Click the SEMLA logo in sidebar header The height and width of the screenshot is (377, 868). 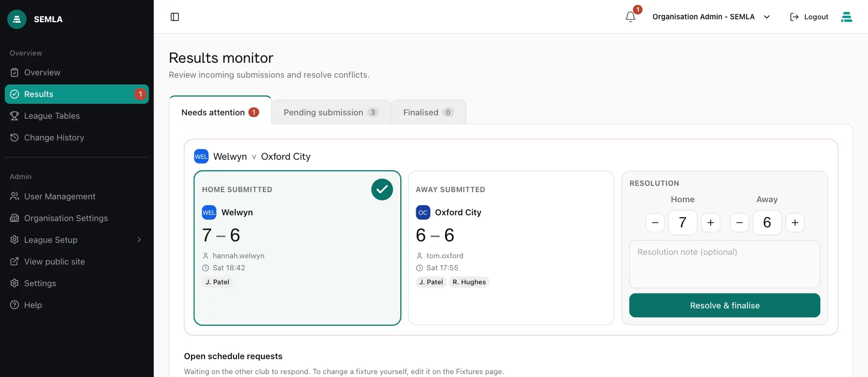click(x=17, y=19)
